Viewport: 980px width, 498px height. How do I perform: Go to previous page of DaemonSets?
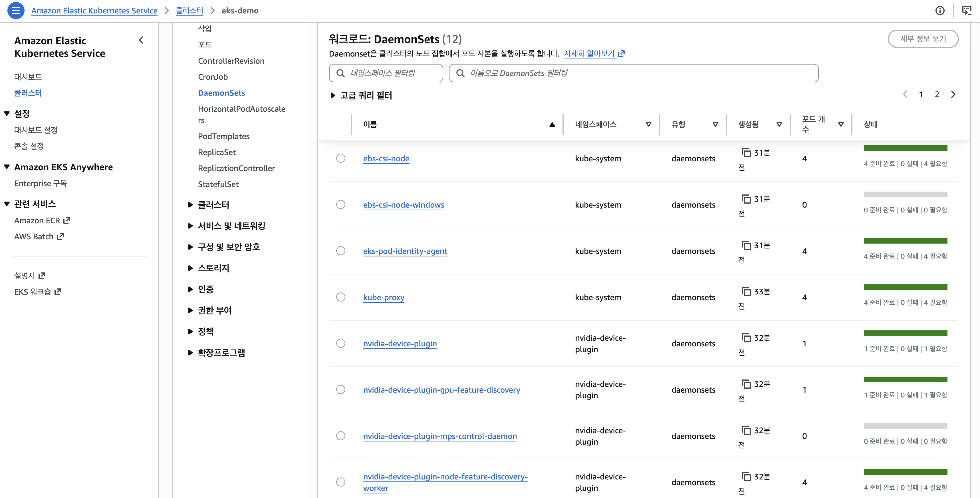905,95
